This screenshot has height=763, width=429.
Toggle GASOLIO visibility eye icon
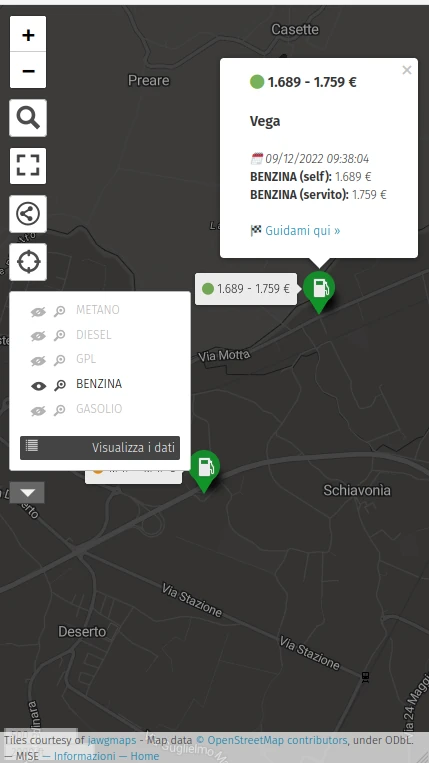pos(38,411)
